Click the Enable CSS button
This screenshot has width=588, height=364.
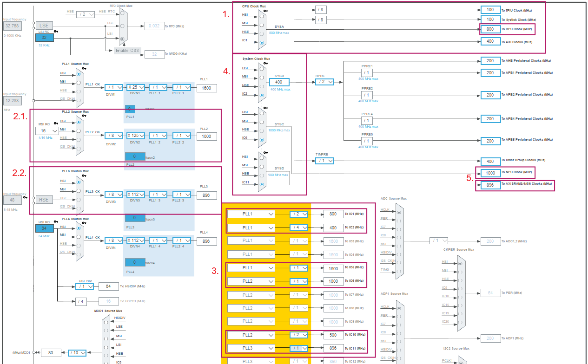(x=127, y=51)
